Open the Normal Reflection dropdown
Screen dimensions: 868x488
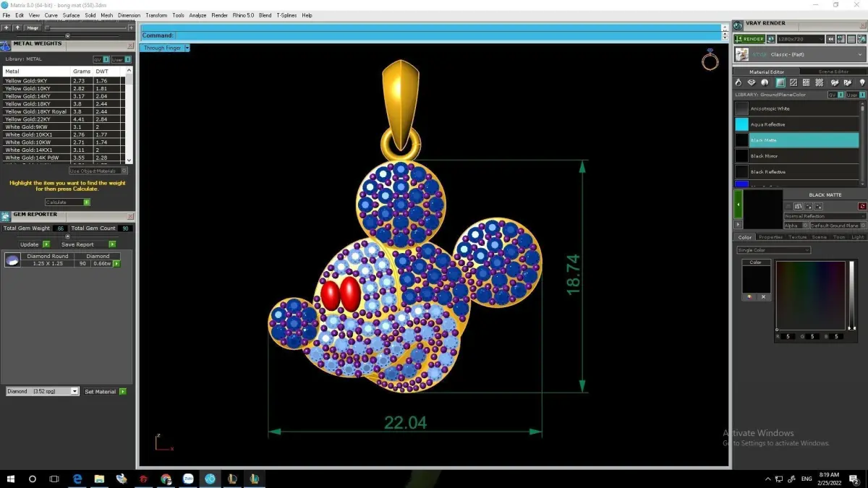coord(825,216)
